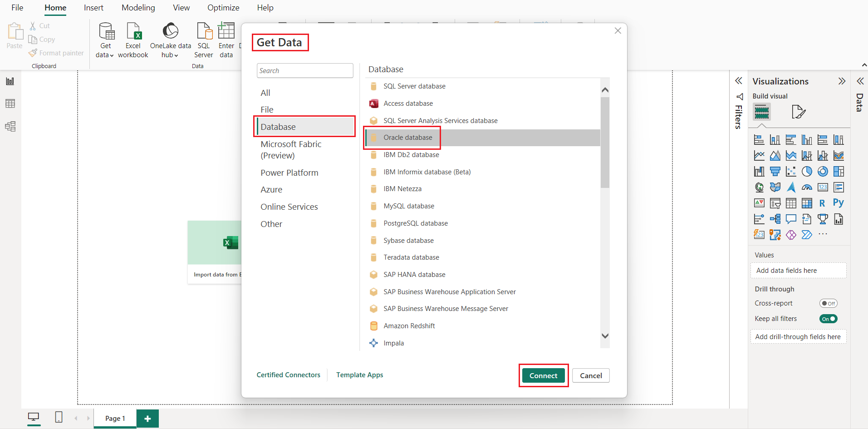The width and height of the screenshot is (868, 429).
Task: Open the View ribbon tab
Action: [x=181, y=8]
